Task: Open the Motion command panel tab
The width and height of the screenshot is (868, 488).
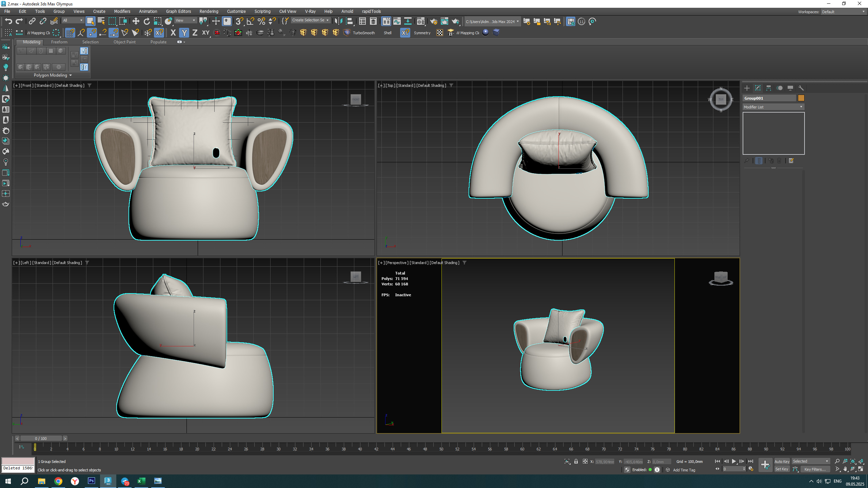Action: 779,88
